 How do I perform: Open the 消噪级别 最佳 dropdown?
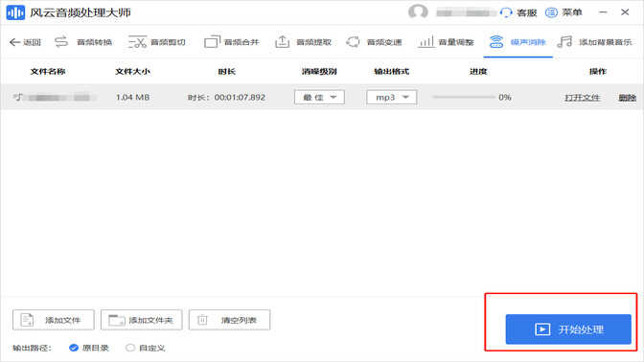[319, 98]
